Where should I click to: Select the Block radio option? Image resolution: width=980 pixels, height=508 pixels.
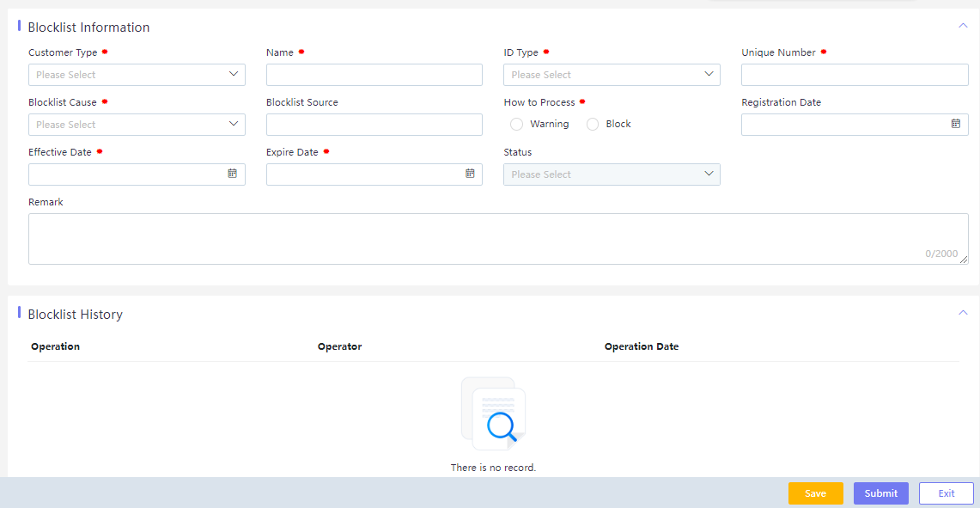[x=593, y=125]
